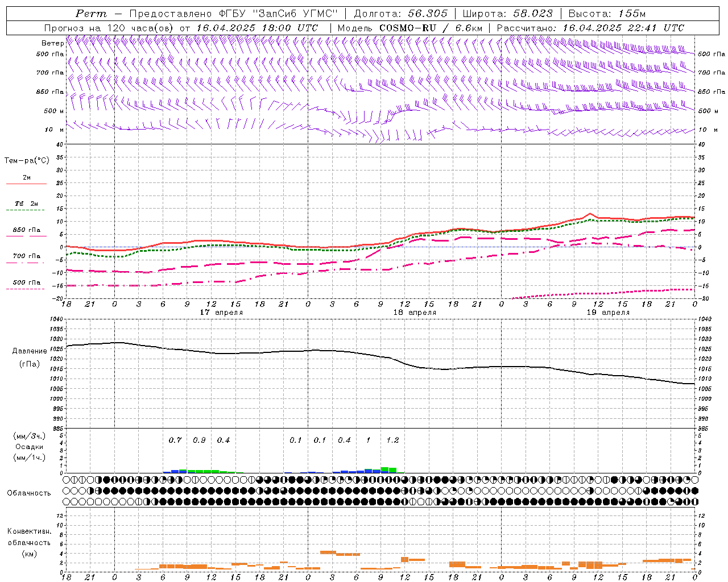Click the 0.7 precipitation value

point(175,440)
